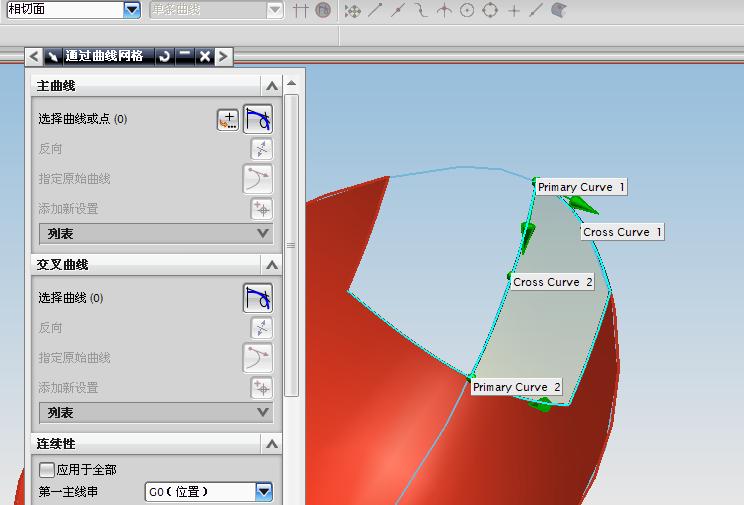Viewport: 744px width, 505px height.
Task: Open 第一主线串 G0(位置) dropdown
Action: [209, 492]
